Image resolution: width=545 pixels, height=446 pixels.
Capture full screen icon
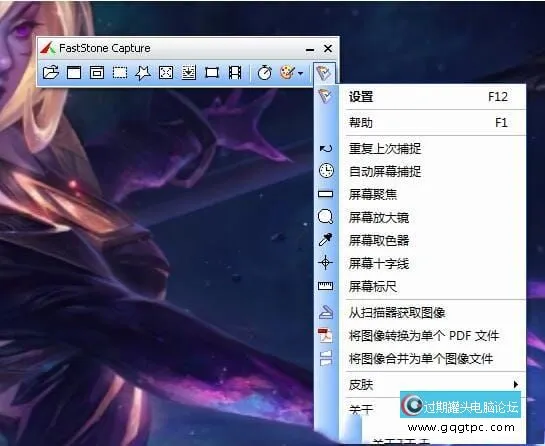pyautogui.click(x=166, y=73)
